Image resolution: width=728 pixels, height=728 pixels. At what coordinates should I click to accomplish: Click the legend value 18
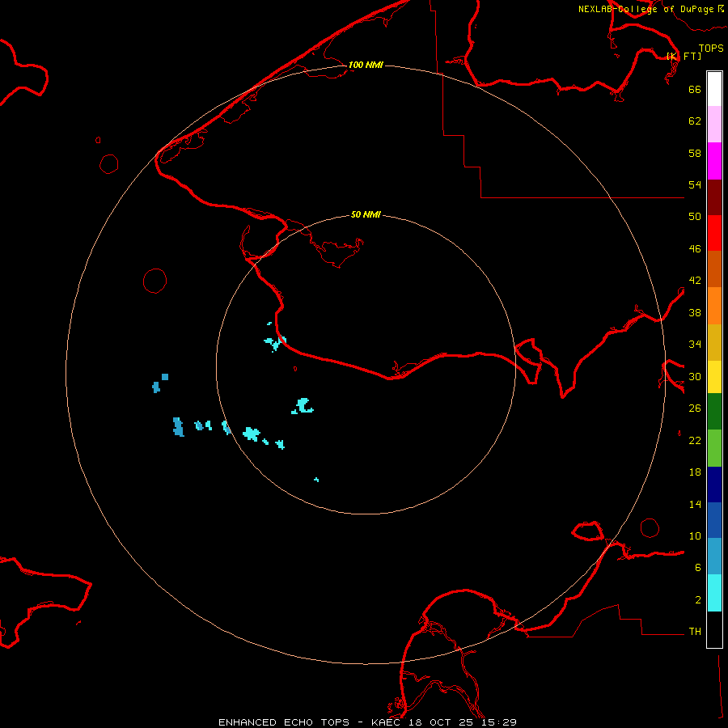(695, 472)
